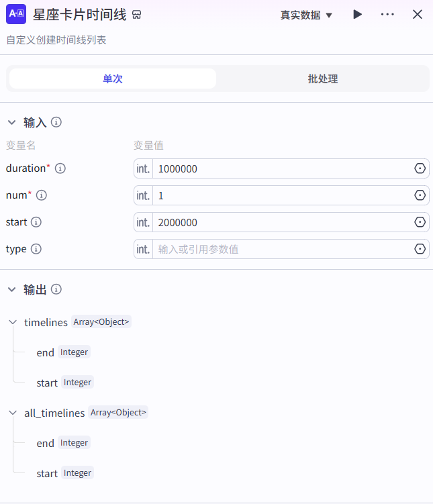The width and height of the screenshot is (433, 504).
Task: Click the run play button
Action: 358,14
